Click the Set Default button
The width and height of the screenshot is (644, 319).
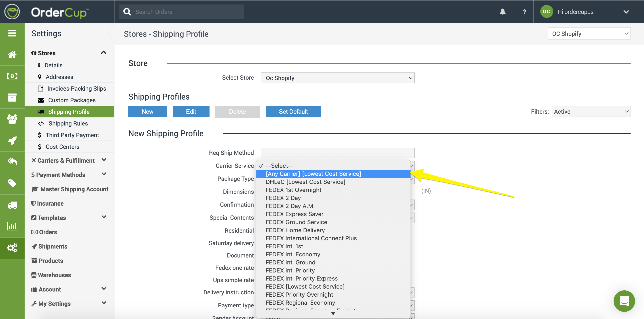293,112
